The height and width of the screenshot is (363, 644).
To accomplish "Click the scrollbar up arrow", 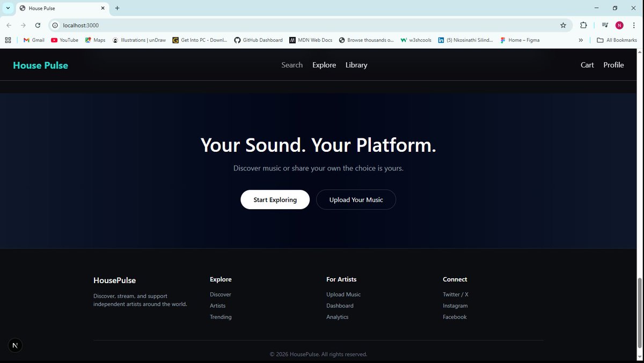I will coord(640,52).
